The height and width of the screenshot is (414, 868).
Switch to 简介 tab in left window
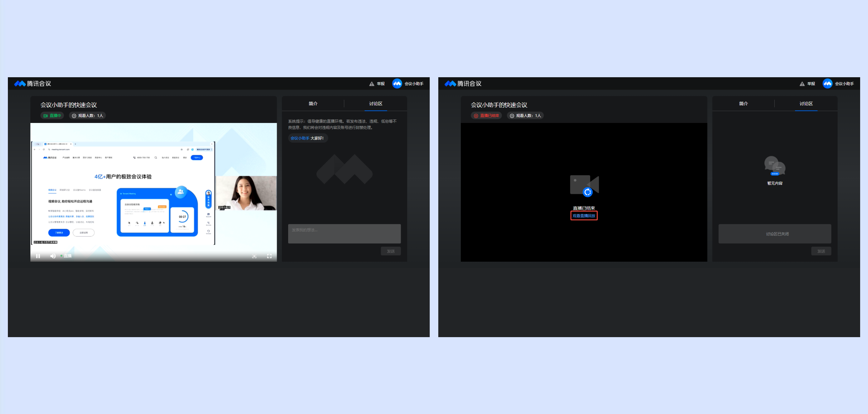point(313,104)
